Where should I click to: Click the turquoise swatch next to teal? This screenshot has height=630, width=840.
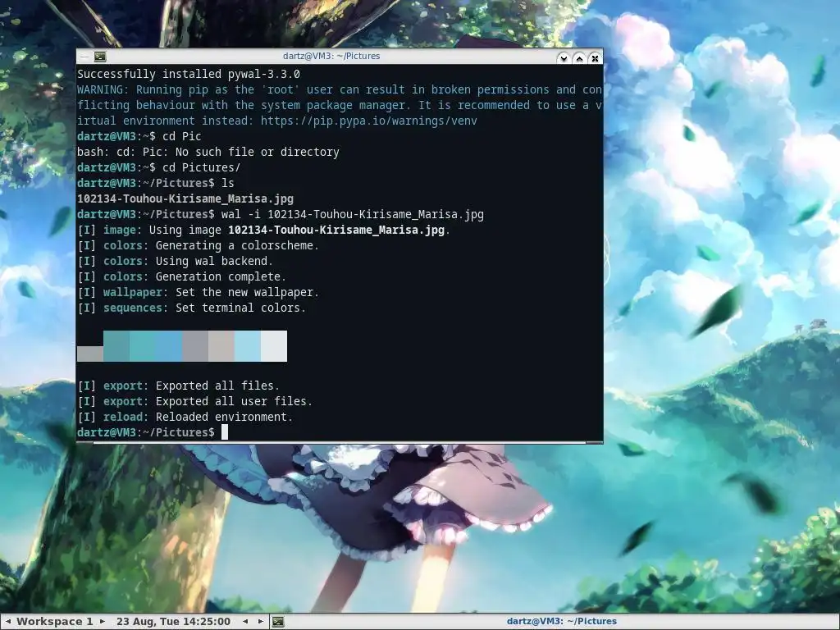(x=143, y=346)
